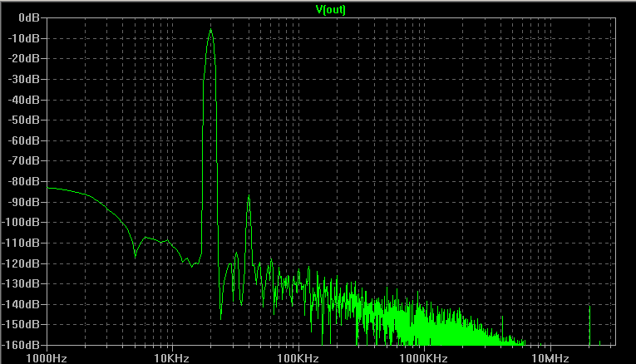
Task: Click the second harmonic peak near -87dB
Action: click(249, 197)
